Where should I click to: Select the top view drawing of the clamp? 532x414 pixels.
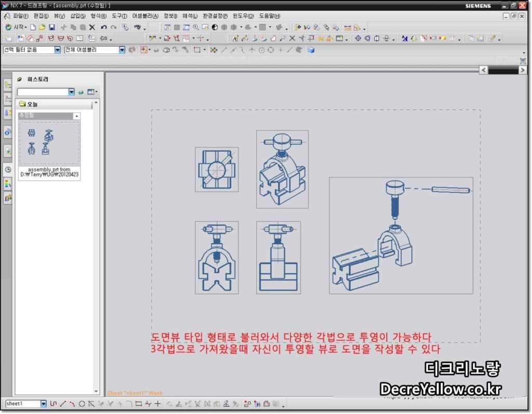[217, 170]
